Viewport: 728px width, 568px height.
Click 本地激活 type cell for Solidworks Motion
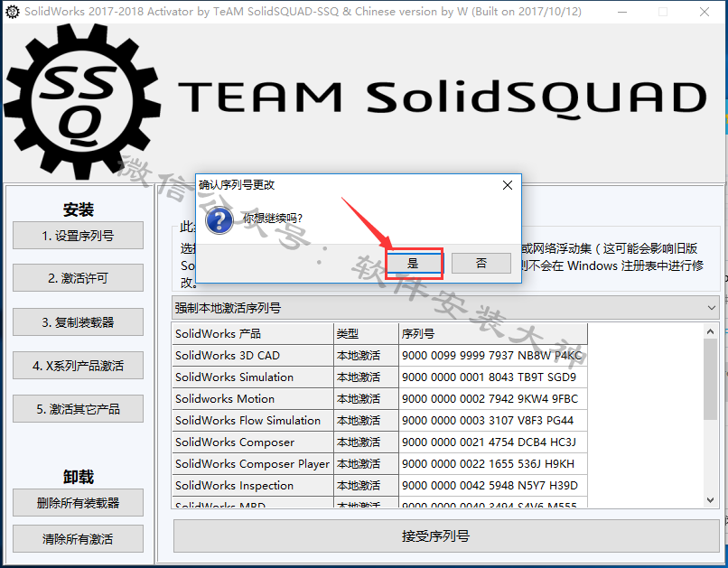[x=366, y=398]
